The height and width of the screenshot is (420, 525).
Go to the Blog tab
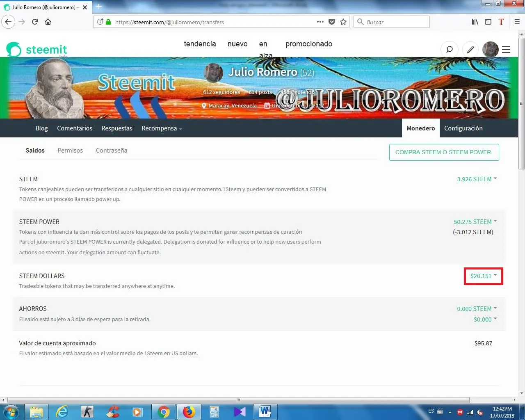(41, 128)
